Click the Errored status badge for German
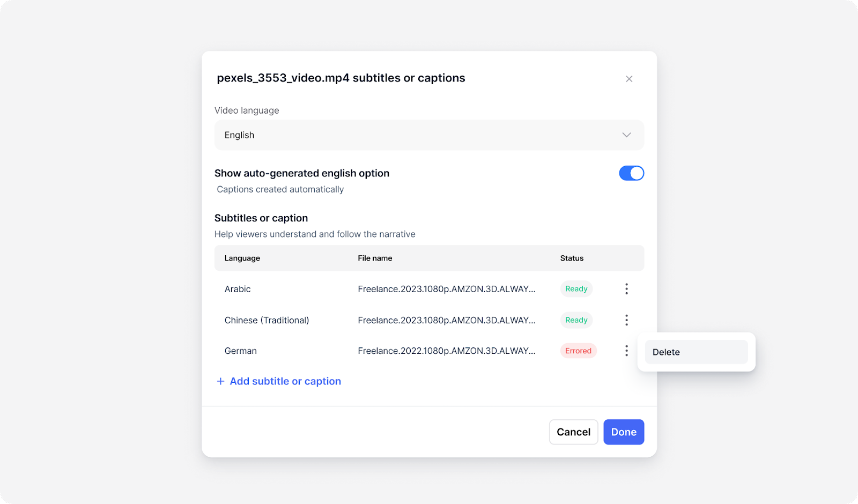The image size is (858, 504). 578,351
